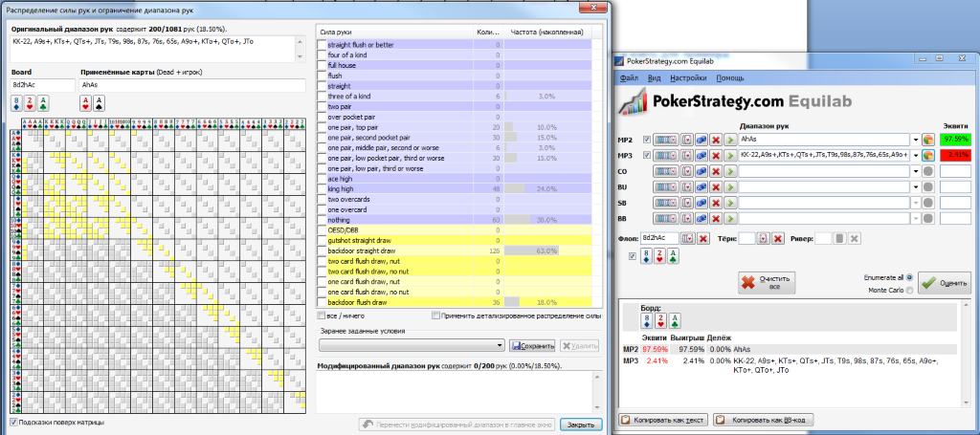Toggle MP3 player checkbox
Screen dimensions: 980x435
click(x=647, y=155)
